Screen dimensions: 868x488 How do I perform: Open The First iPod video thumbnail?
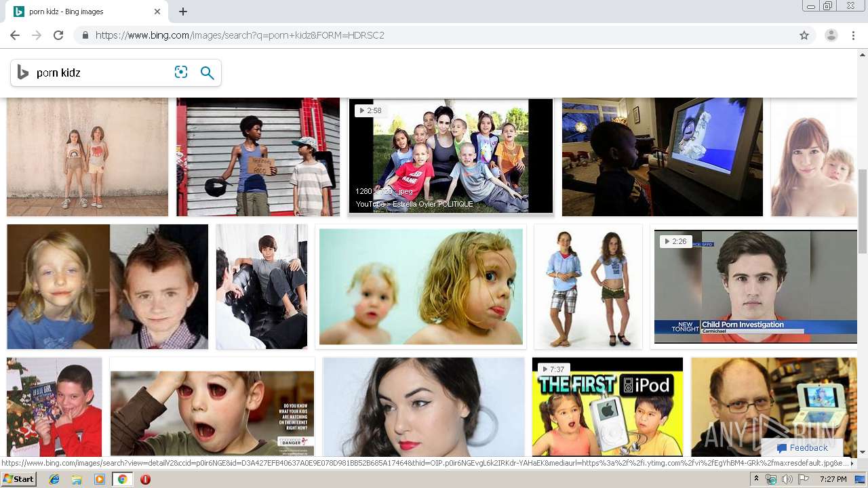click(x=608, y=407)
